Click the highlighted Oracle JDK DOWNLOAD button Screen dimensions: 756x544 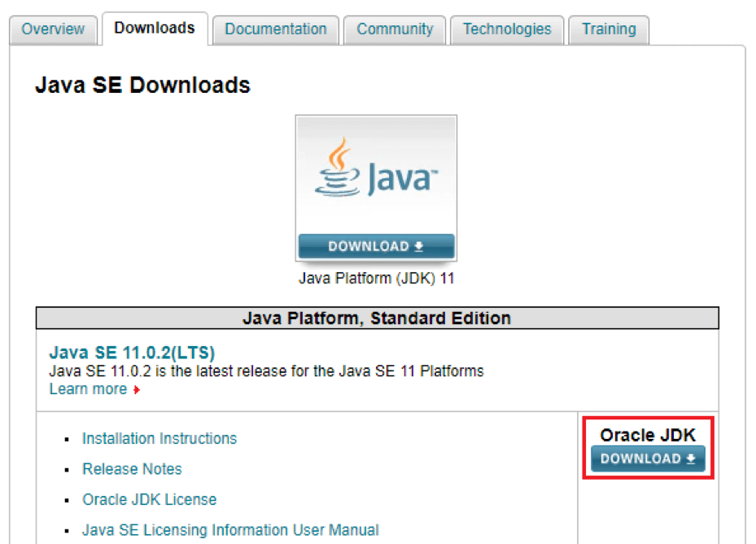pyautogui.click(x=647, y=458)
